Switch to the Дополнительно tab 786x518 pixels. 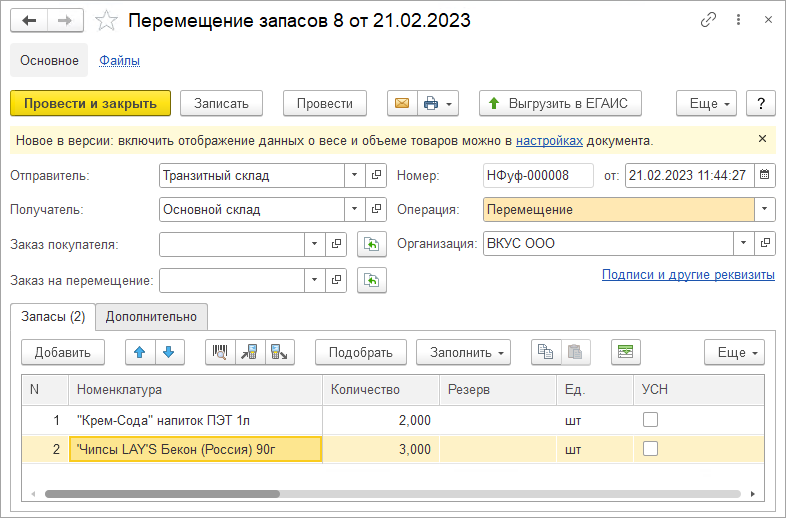153,317
